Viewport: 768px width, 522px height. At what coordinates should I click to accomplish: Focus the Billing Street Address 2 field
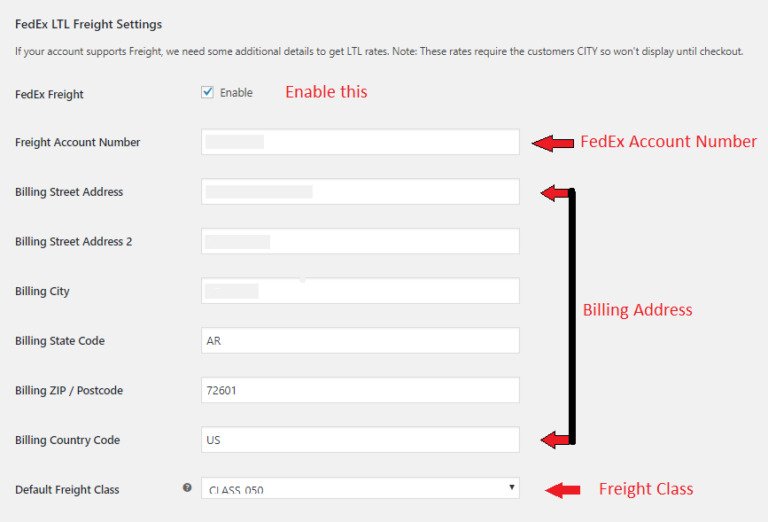click(x=360, y=241)
